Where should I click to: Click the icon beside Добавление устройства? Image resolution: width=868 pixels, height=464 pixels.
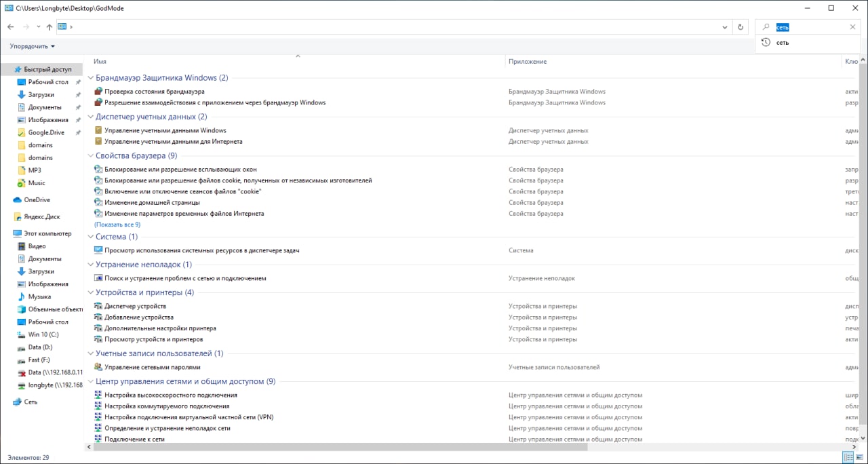pos(98,317)
